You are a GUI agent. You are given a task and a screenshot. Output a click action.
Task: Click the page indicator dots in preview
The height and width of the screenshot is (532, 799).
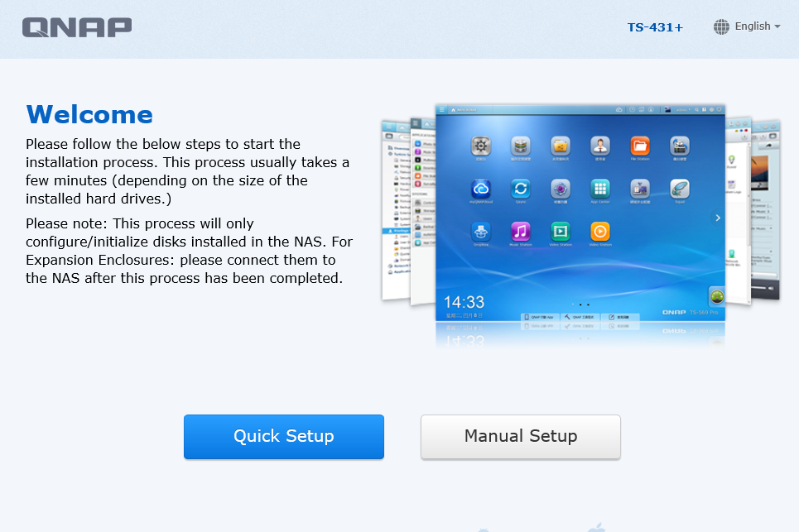(x=580, y=304)
